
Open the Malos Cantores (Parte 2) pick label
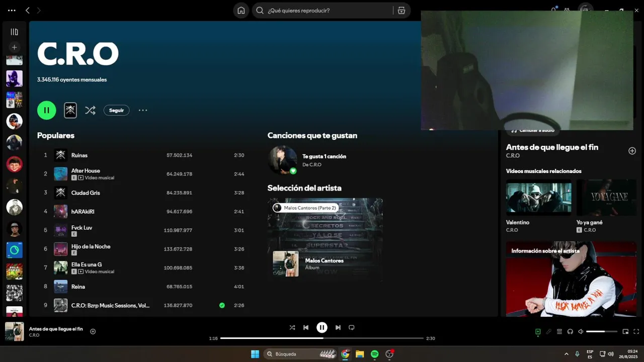tap(305, 208)
